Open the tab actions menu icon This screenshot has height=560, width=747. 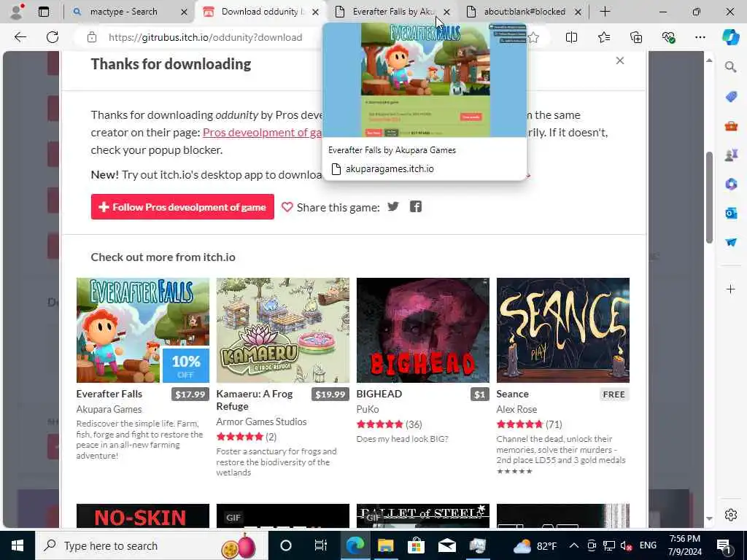[44, 12]
